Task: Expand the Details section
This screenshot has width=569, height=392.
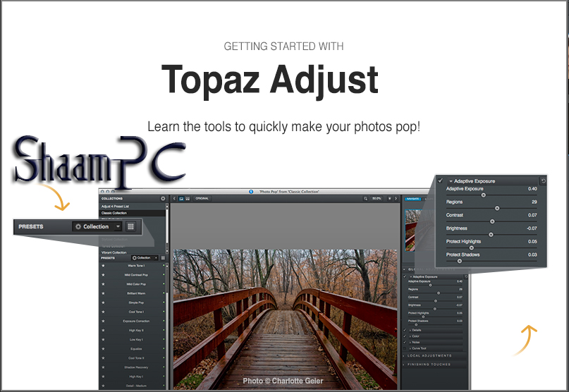Action: pyautogui.click(x=410, y=330)
